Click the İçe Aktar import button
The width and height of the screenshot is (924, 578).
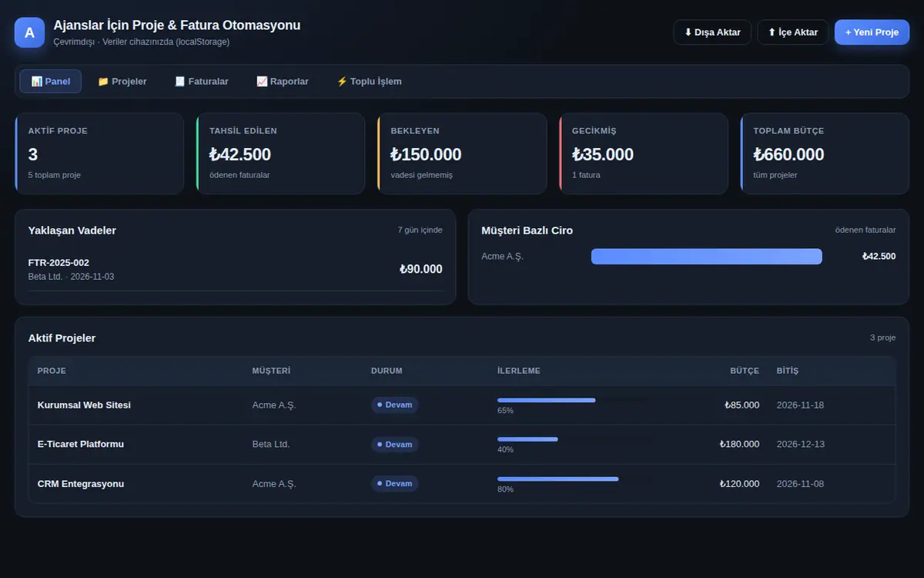[793, 32]
